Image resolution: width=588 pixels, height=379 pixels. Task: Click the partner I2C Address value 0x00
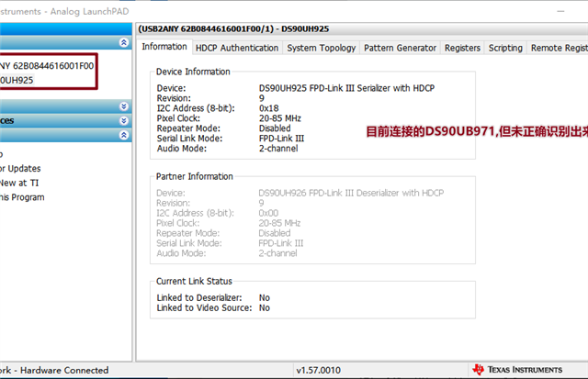point(268,213)
